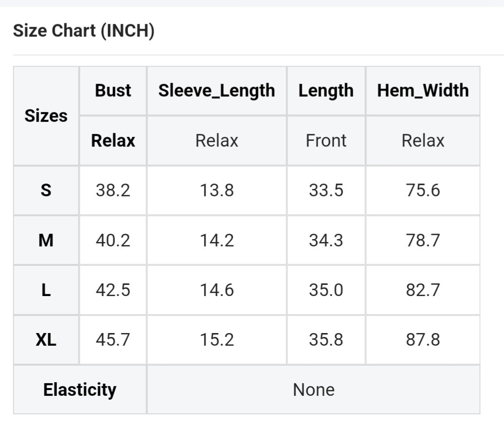Click the Sleeve_Length column header

click(x=216, y=91)
